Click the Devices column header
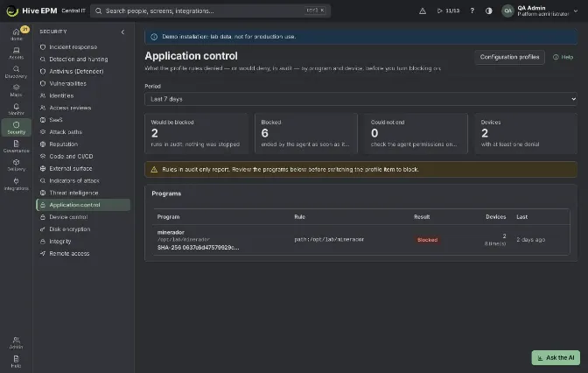The height and width of the screenshot is (373, 588). (495, 217)
